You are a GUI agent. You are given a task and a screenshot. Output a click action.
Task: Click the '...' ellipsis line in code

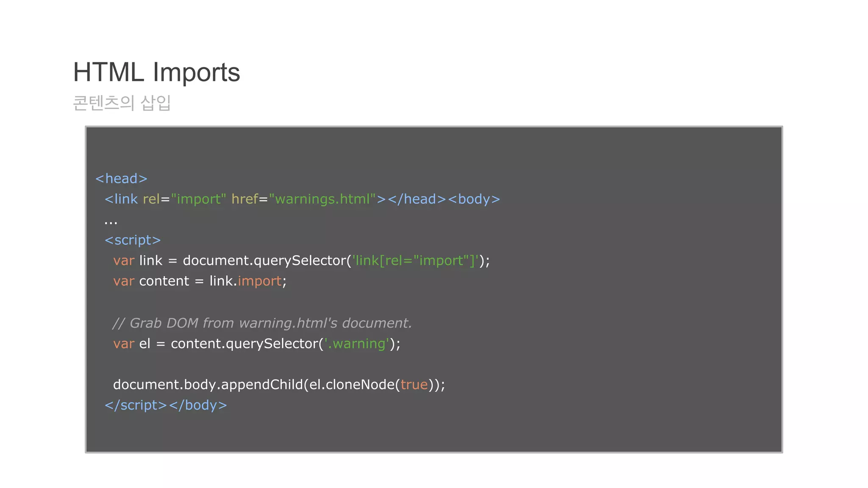(111, 222)
